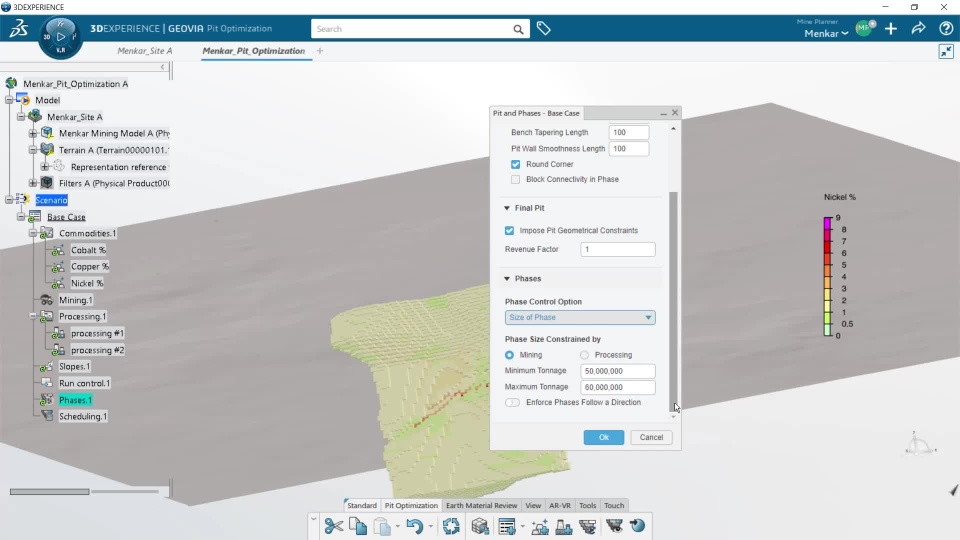The image size is (960, 540).
Task: Click the Copy icon in bottom toolbar
Action: pyautogui.click(x=358, y=526)
